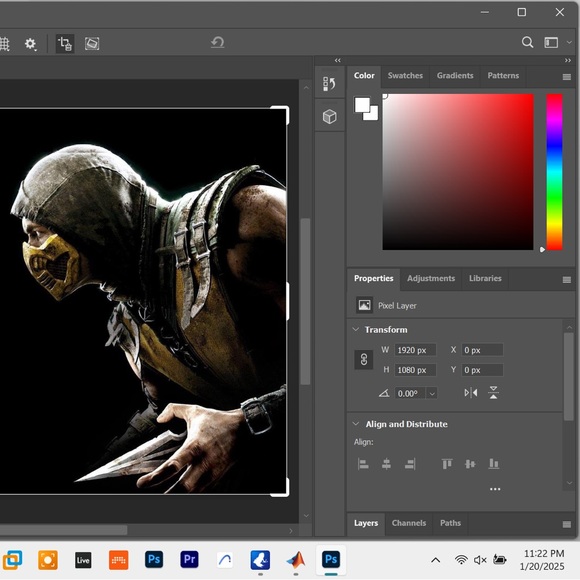Collapse the panels with double-right arrows

[x=567, y=60]
